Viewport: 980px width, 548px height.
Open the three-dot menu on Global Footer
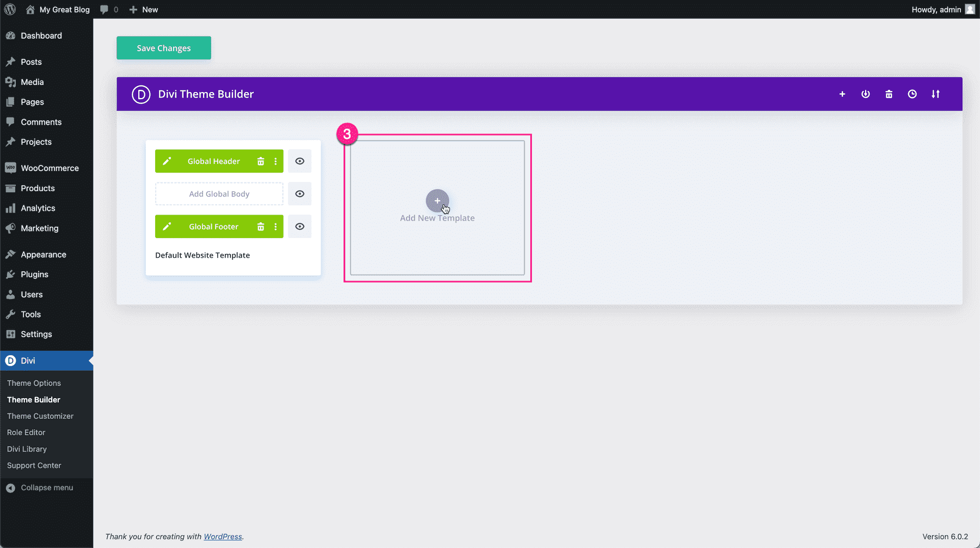click(275, 227)
